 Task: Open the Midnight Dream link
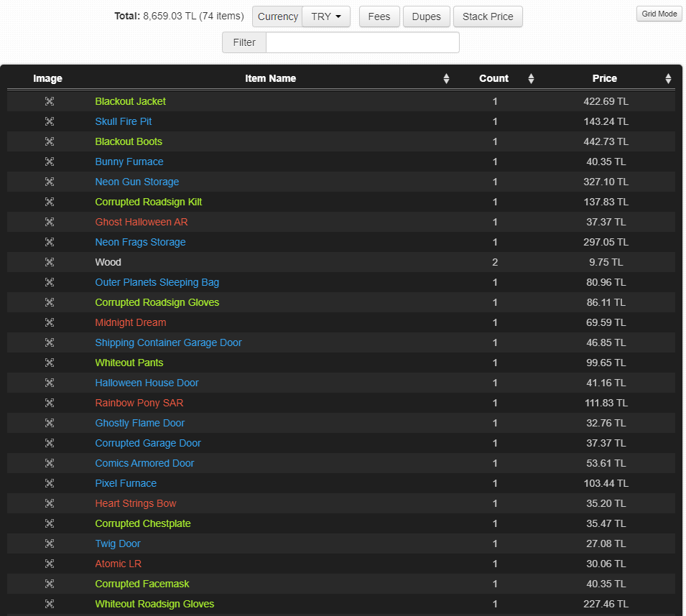tap(131, 322)
